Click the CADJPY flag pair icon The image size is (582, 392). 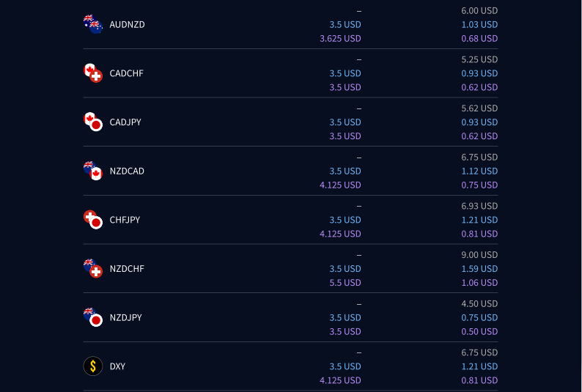point(93,122)
